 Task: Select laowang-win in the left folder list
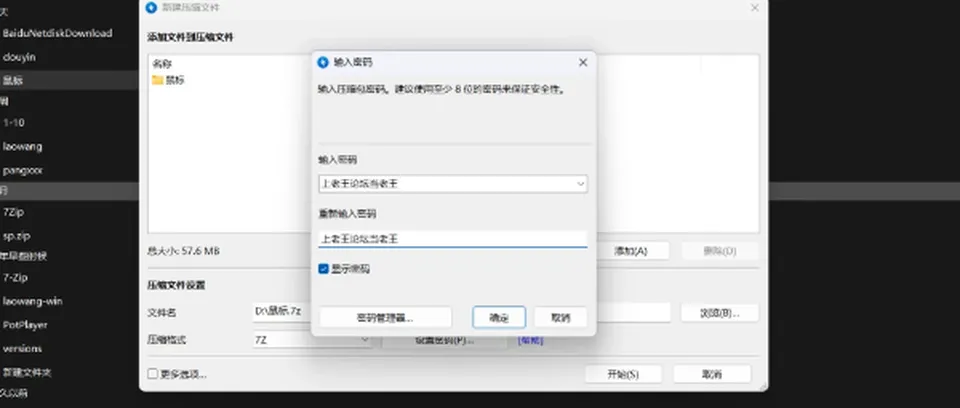[x=32, y=301]
